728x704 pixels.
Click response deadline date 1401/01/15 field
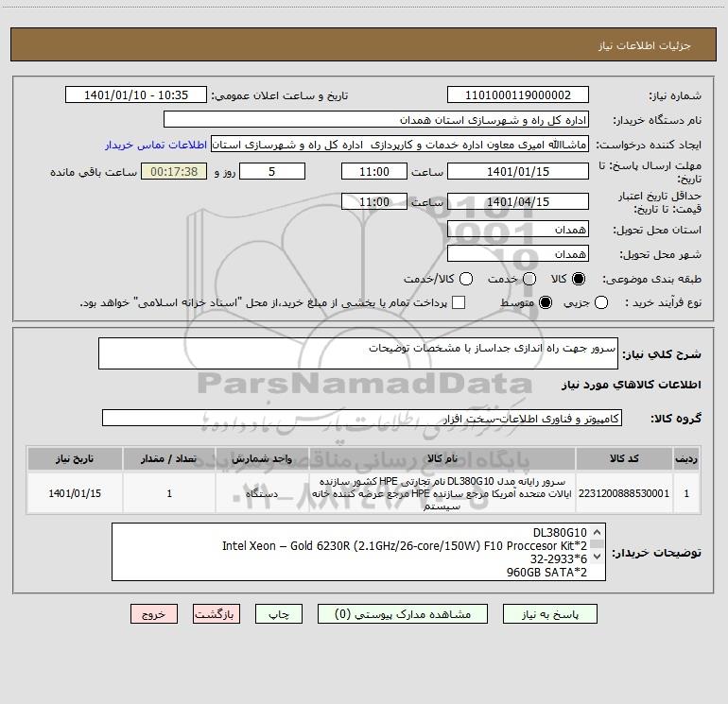tap(518, 171)
